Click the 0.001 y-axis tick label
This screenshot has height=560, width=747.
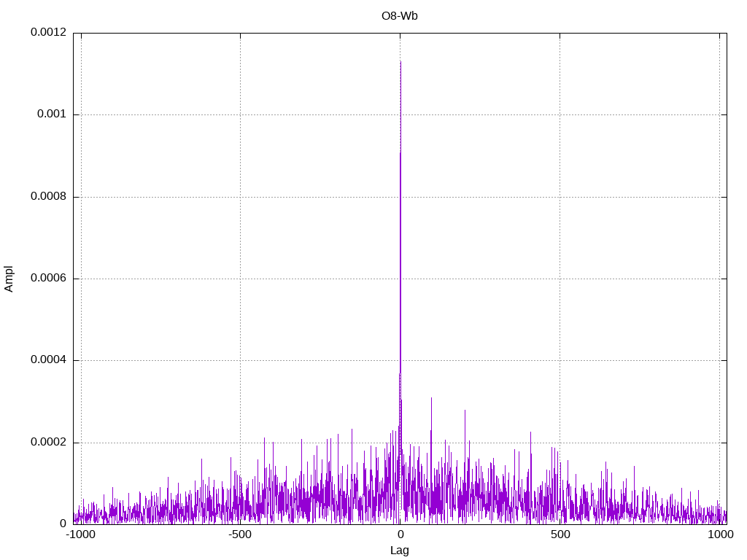click(52, 114)
